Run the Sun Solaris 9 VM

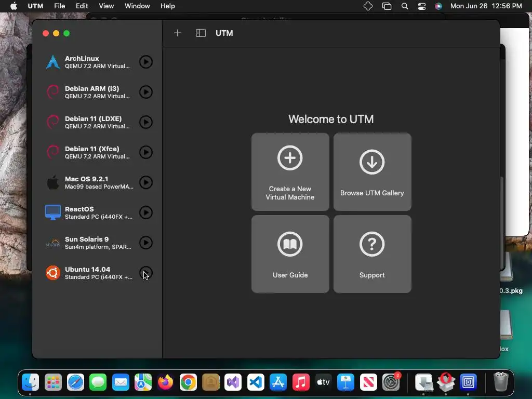pyautogui.click(x=146, y=243)
